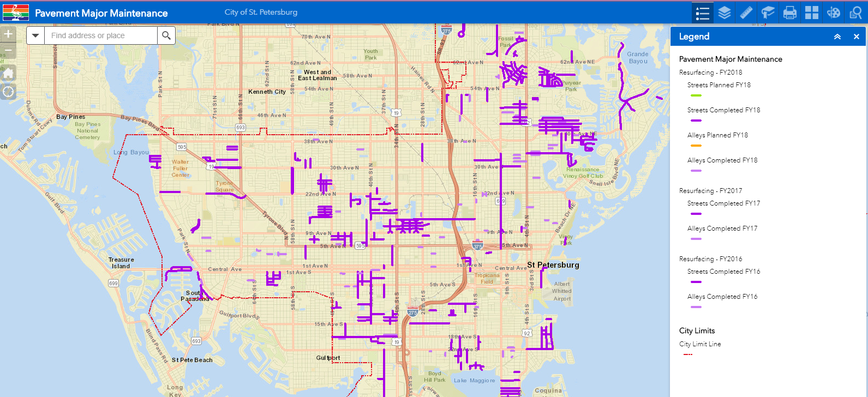Image resolution: width=868 pixels, height=397 pixels.
Task: Click the orange Alleys Planned FY18 swatch
Action: pyautogui.click(x=696, y=146)
